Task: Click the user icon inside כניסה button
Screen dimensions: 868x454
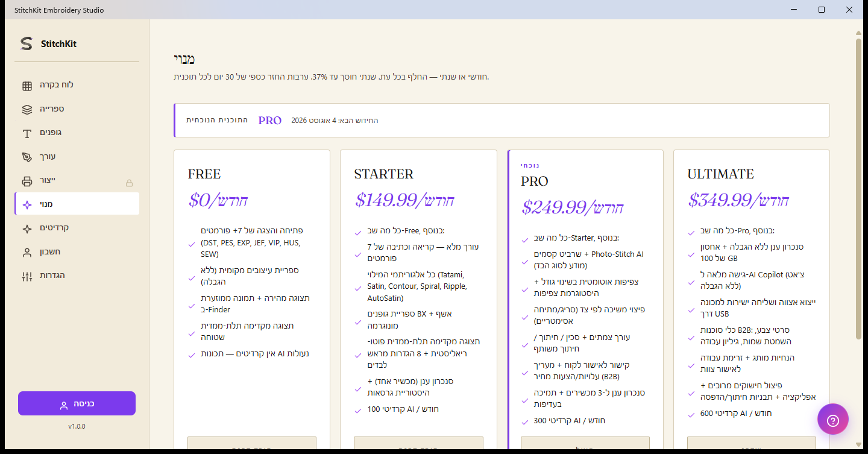Action: click(x=64, y=405)
